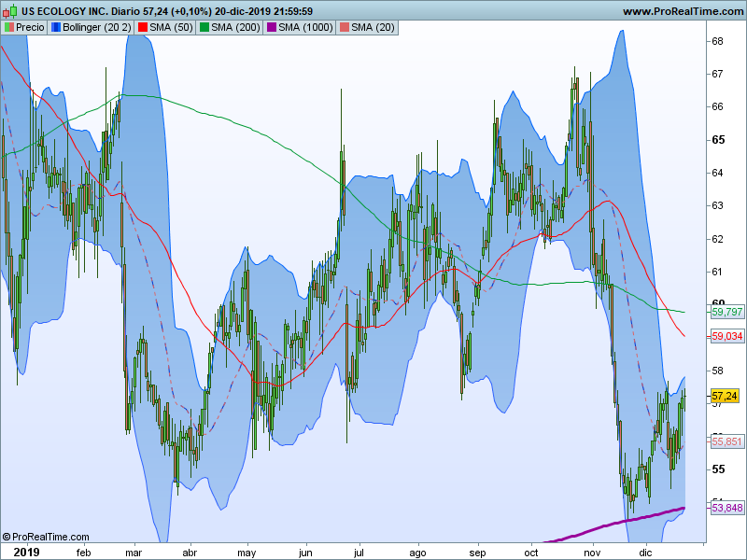747x560 pixels.
Task: Select the SMA (20) legend label
Action: click(373, 28)
